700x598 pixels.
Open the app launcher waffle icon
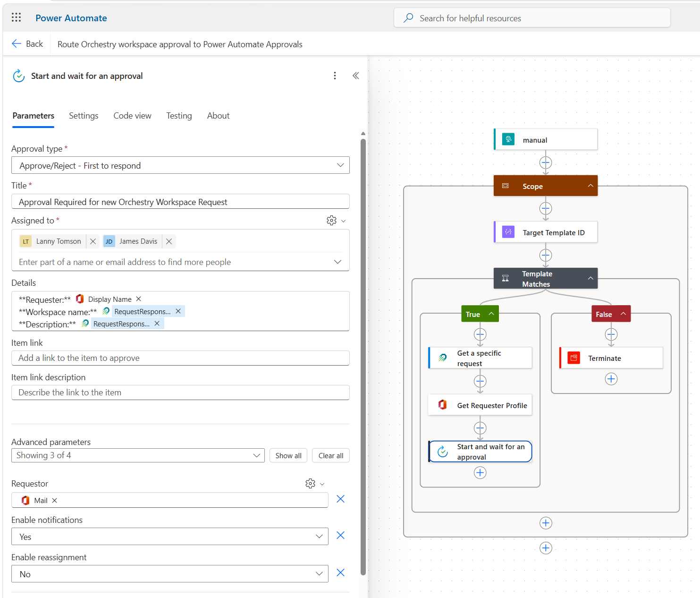(x=16, y=17)
